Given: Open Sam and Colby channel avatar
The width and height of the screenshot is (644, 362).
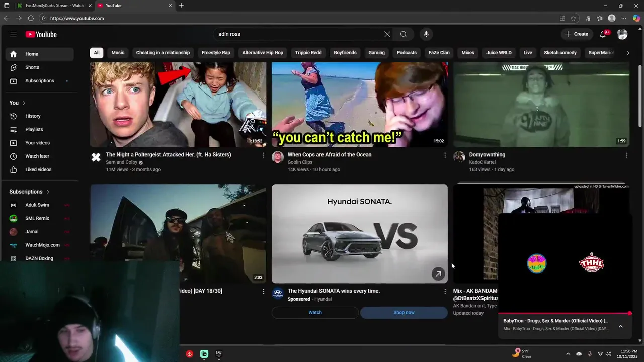Looking at the screenshot, I should tap(96, 157).
